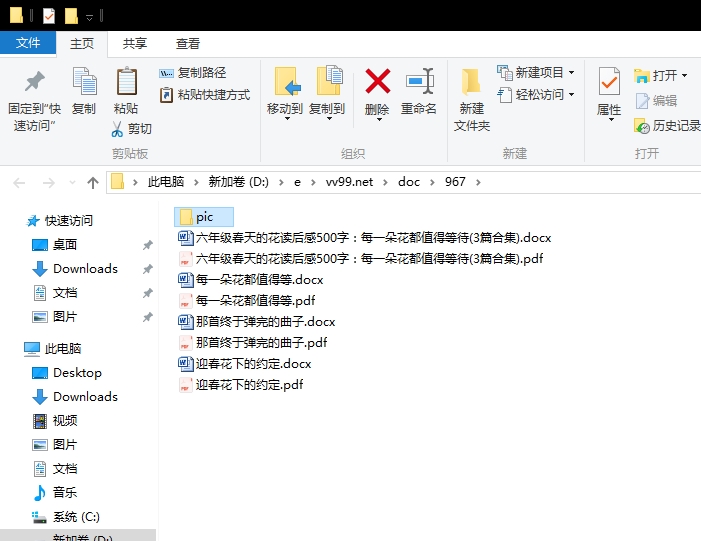Open Copy to (复制到) menu

tap(327, 93)
